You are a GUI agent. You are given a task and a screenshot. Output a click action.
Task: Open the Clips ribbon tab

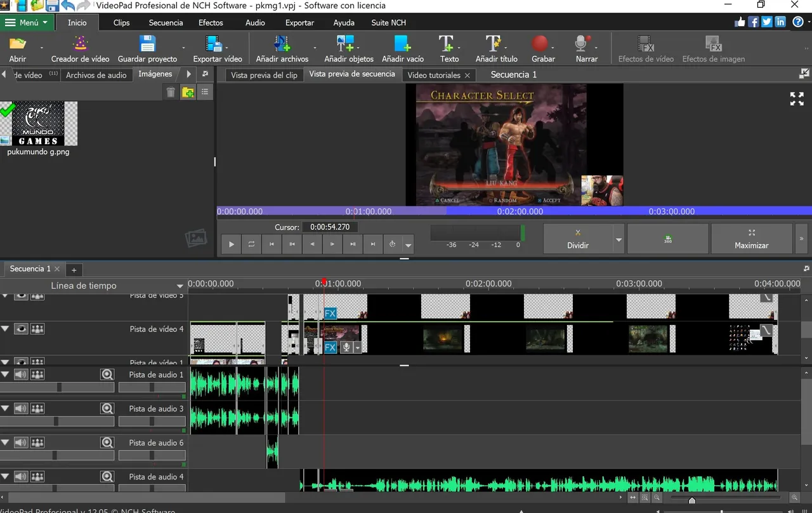point(121,22)
